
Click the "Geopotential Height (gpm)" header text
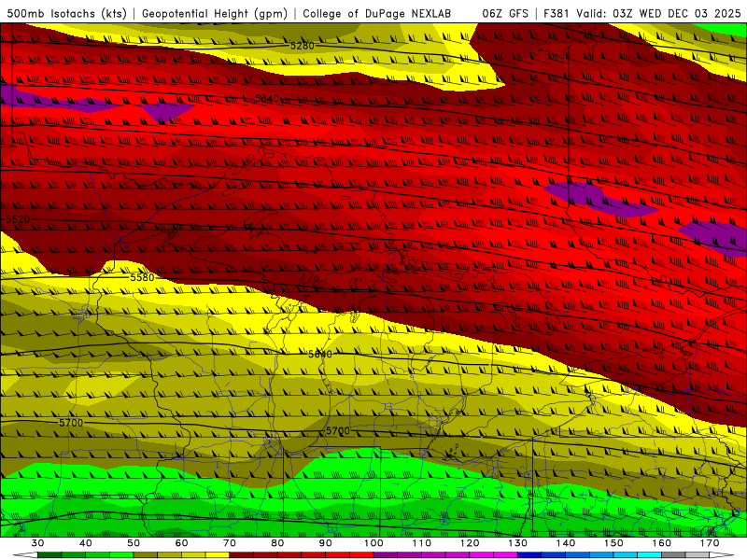pyautogui.click(x=215, y=13)
